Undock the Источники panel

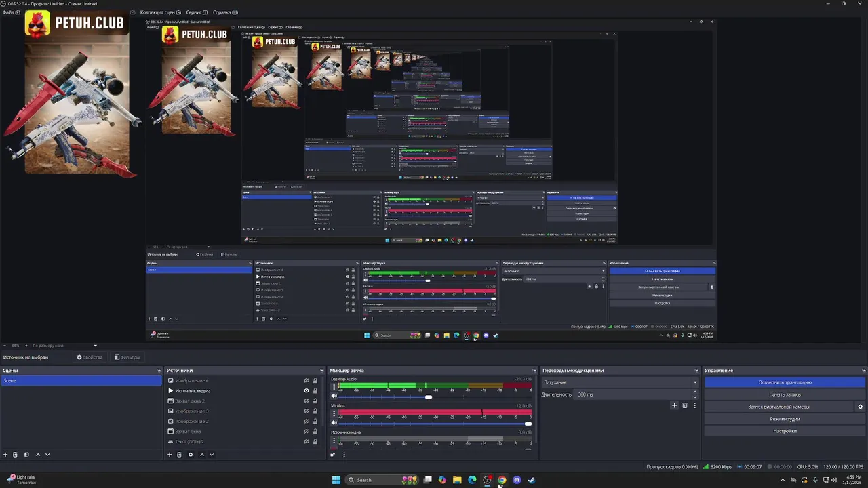321,371
